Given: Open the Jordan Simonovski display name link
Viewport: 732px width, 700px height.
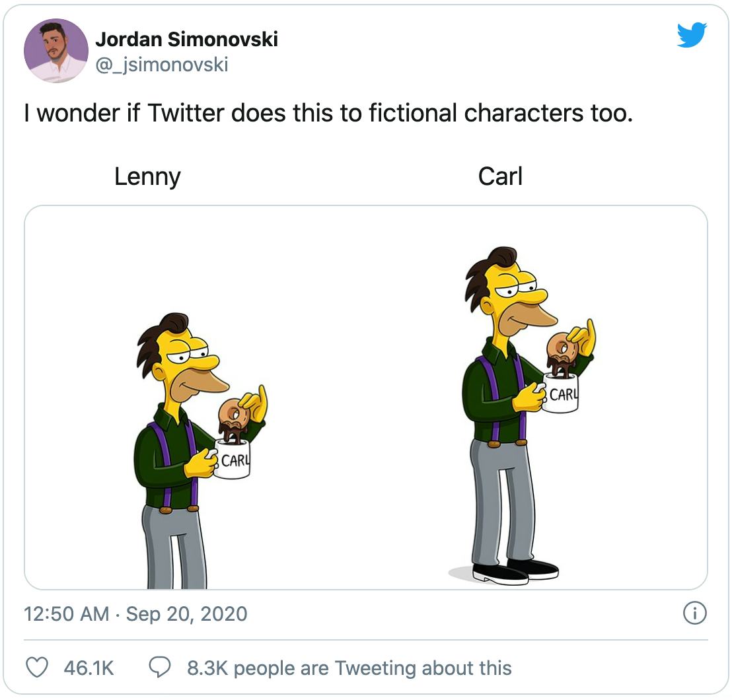Looking at the screenshot, I should pos(186,40).
